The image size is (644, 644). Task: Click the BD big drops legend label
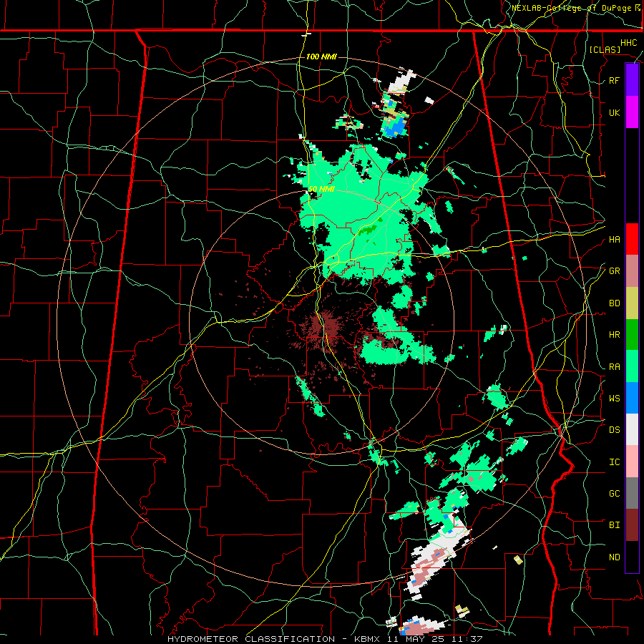click(615, 303)
